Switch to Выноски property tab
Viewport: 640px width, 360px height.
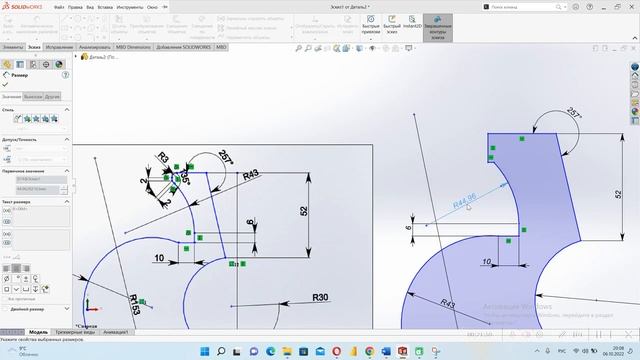point(33,97)
